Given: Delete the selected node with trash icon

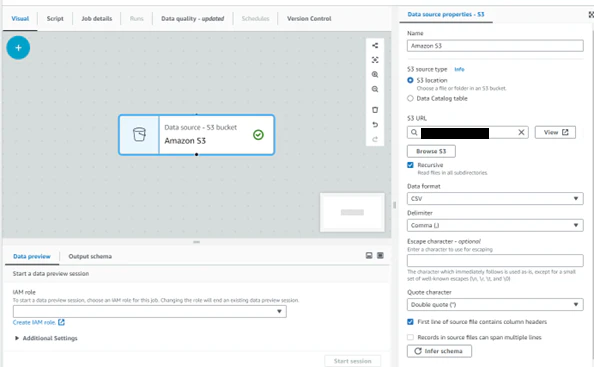Looking at the screenshot, I should [375, 110].
